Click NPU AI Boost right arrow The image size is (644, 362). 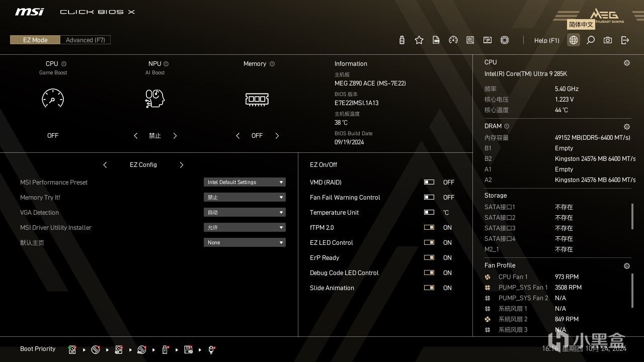click(175, 136)
